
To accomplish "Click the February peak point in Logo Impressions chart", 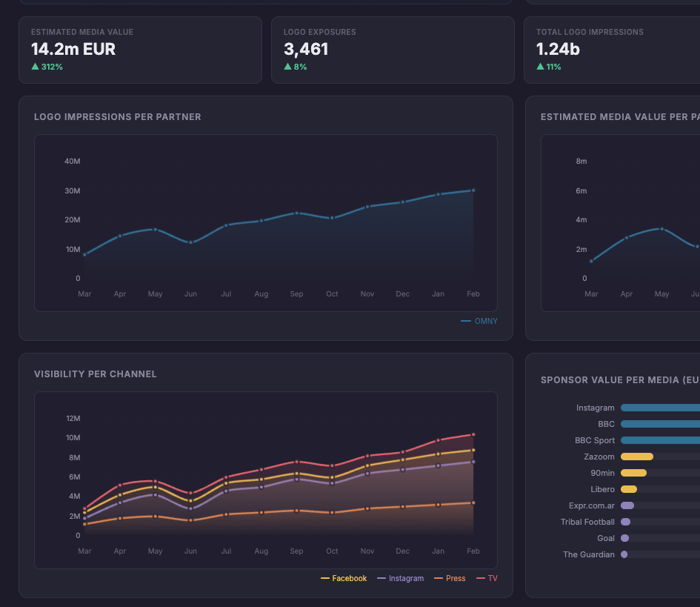I will (x=473, y=190).
